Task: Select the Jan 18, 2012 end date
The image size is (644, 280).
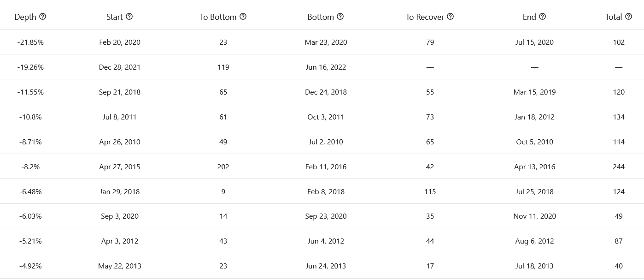Action: [534, 117]
